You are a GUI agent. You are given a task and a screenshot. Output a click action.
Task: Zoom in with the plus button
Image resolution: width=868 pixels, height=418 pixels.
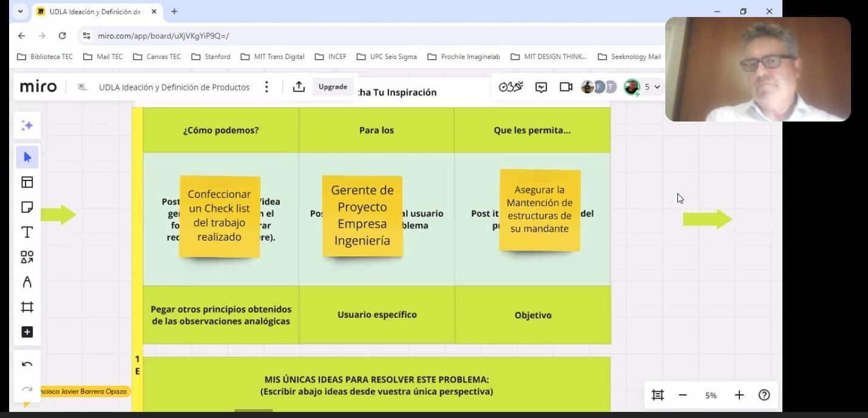point(739,396)
